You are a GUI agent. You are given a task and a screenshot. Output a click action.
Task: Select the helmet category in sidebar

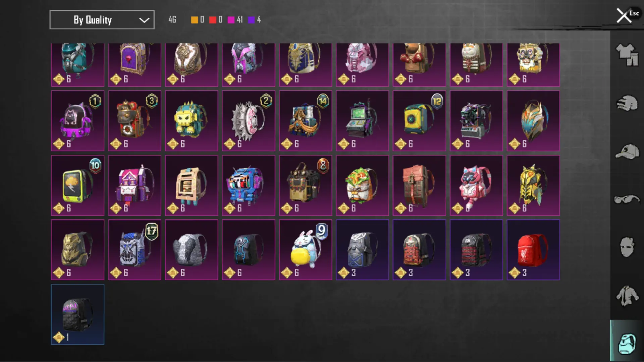tap(627, 103)
